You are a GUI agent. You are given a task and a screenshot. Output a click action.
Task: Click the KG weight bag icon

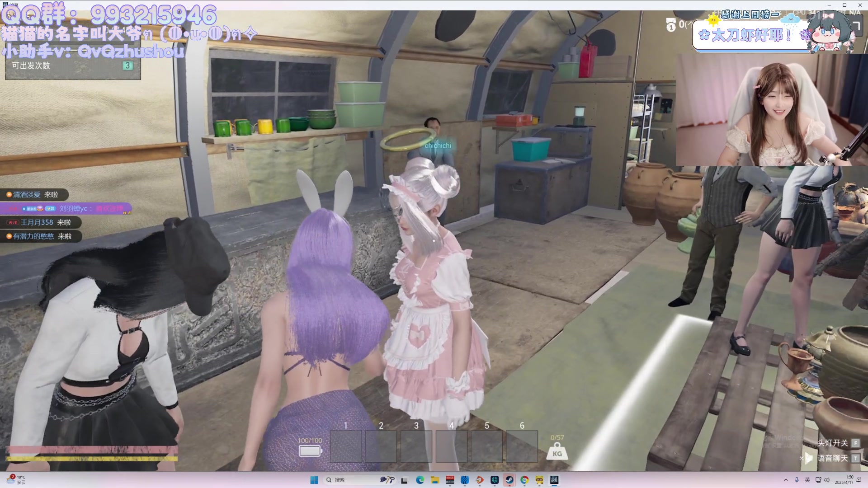[x=557, y=451]
